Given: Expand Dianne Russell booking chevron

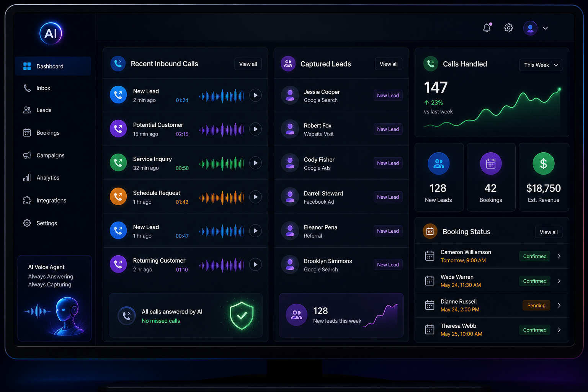Looking at the screenshot, I should [x=559, y=305].
